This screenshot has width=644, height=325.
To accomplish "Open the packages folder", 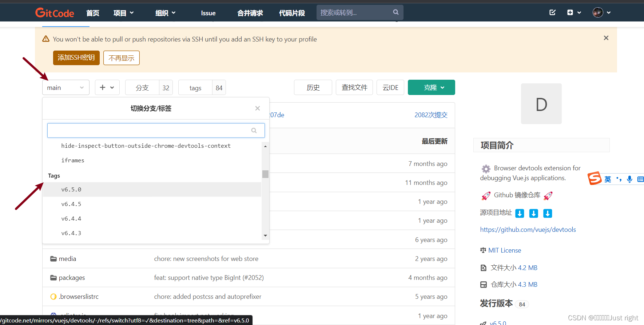I will (x=72, y=278).
